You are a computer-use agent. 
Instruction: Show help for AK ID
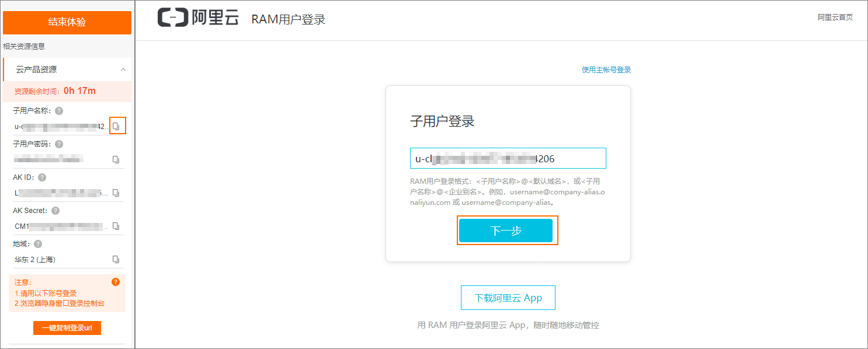42,177
